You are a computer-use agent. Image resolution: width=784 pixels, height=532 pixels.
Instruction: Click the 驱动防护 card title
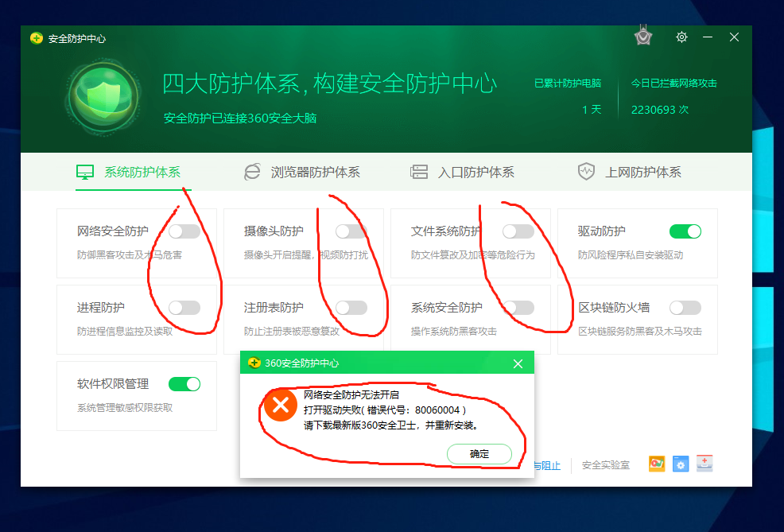pos(601,231)
